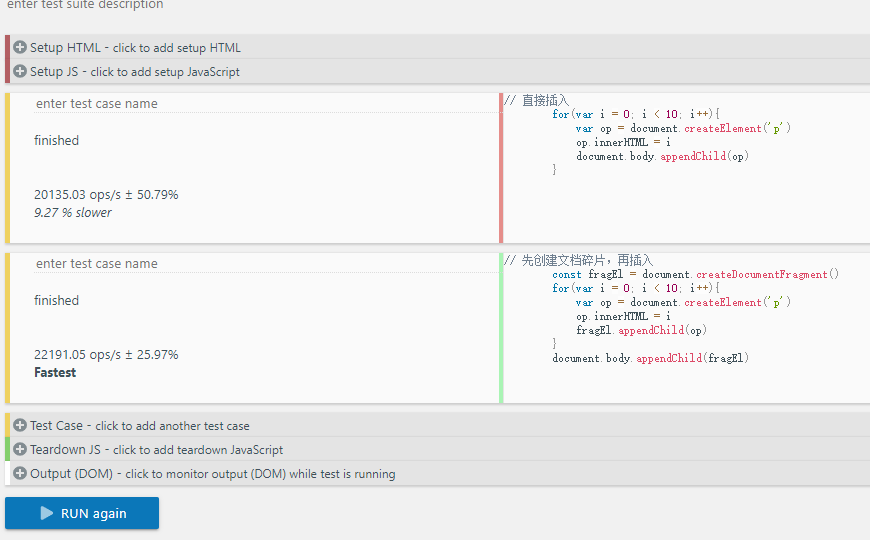Select text 20135.03 ops/s ± 50.79%
The image size is (870, 540).
[x=106, y=195]
